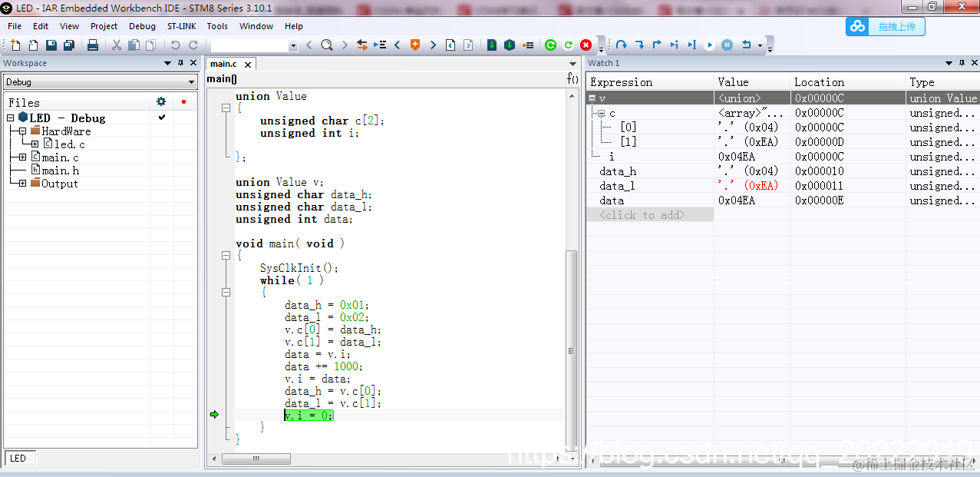The width and height of the screenshot is (980, 477).
Task: Open the Project menu
Action: click(104, 26)
